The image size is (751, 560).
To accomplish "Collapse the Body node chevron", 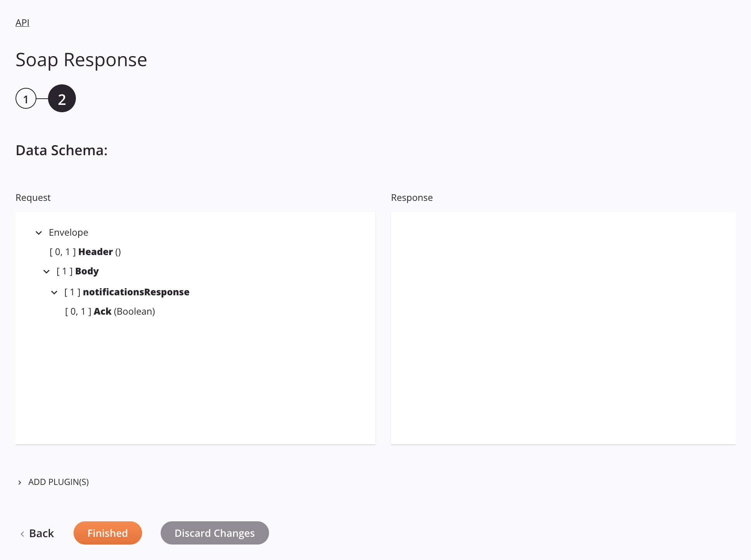I will click(x=46, y=271).
